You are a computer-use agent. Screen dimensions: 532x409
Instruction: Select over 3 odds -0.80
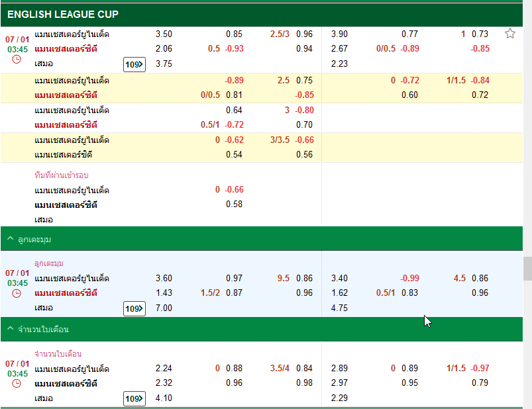(304, 111)
